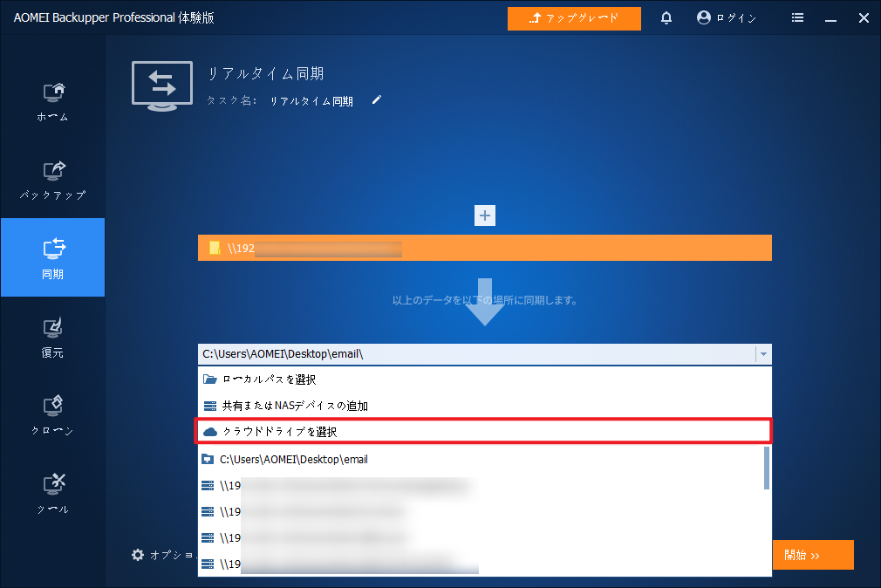Select the Sync (同期) sidebar tab
This screenshot has width=881, height=588.
click(x=52, y=257)
